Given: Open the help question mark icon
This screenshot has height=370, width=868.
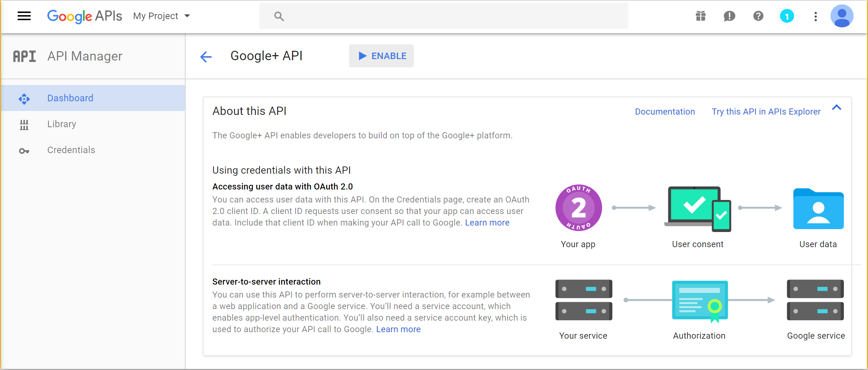Looking at the screenshot, I should point(758,16).
